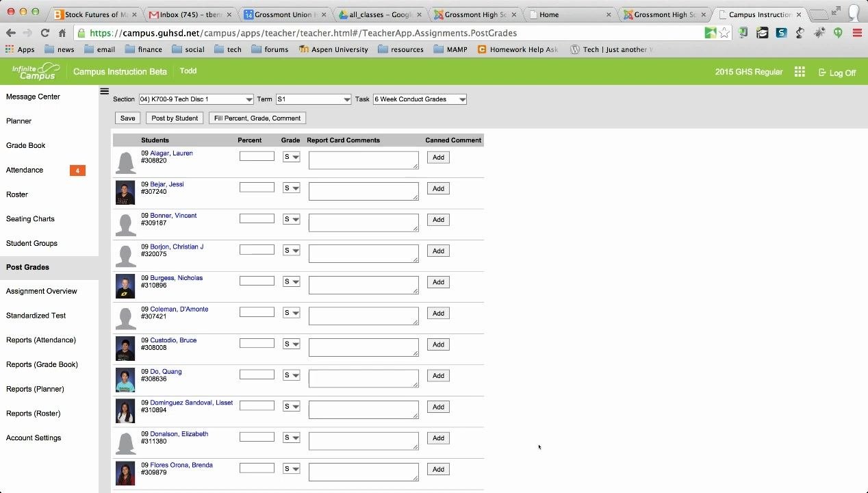868x493 pixels.
Task: Open the resources bookmarks folder
Action: pos(400,49)
